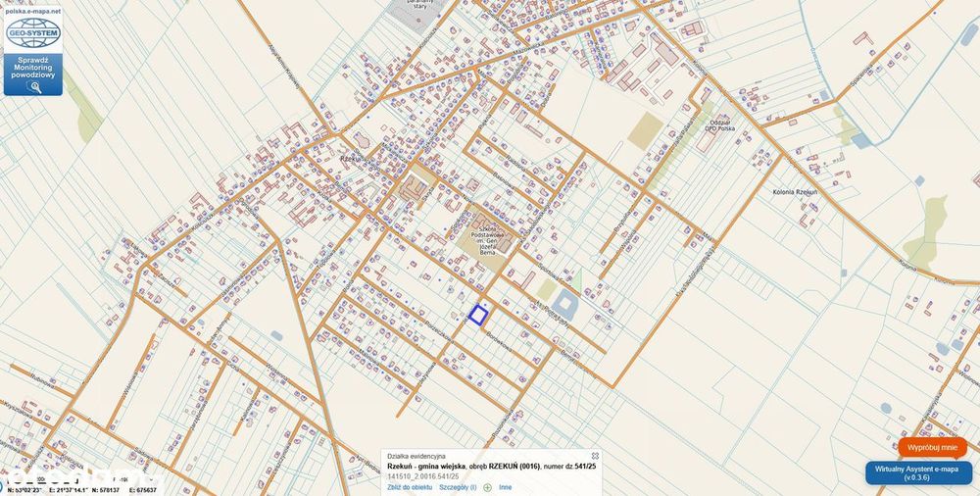This screenshot has height=496, width=980.
Task: Click parcel identifier 141510_2.0016.541/25 text
Action: pos(423,476)
